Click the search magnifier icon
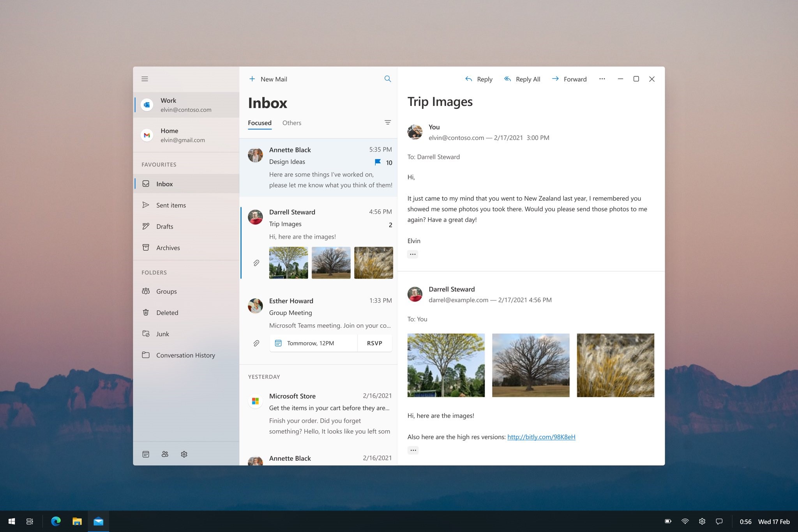 (x=388, y=79)
